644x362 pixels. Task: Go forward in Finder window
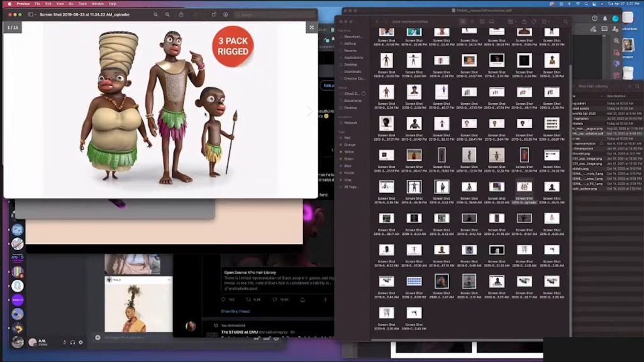click(x=386, y=21)
